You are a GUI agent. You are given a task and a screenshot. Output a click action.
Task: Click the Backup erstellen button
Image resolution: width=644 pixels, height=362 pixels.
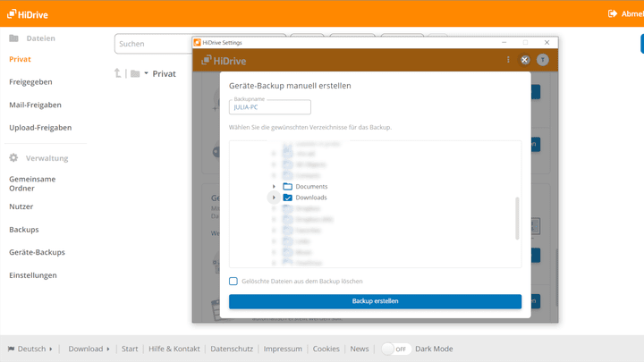376,301
